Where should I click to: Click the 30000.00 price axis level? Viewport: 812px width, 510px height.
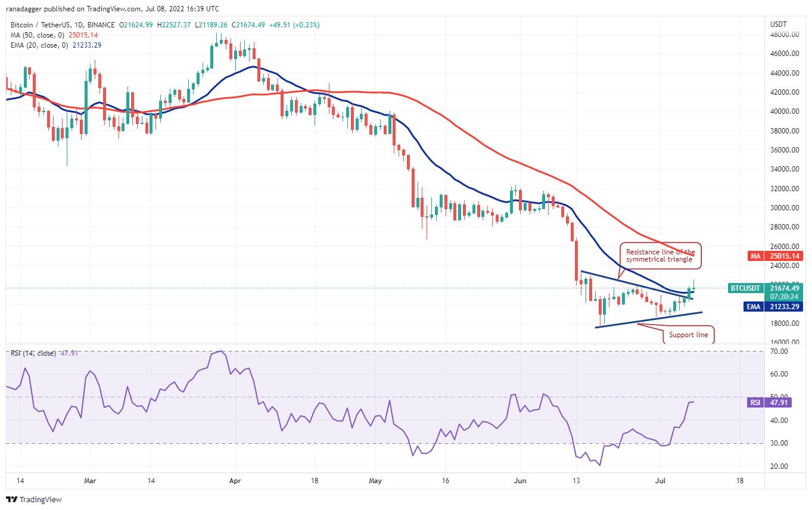[784, 208]
